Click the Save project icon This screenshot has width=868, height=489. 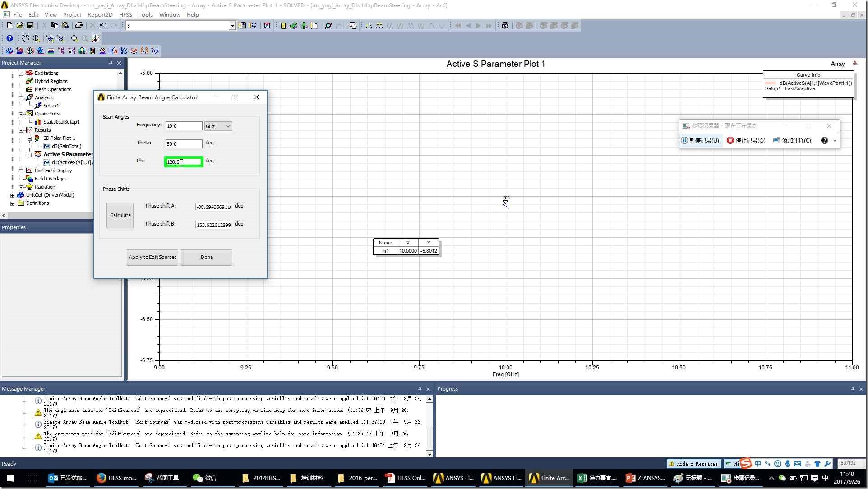[30, 26]
